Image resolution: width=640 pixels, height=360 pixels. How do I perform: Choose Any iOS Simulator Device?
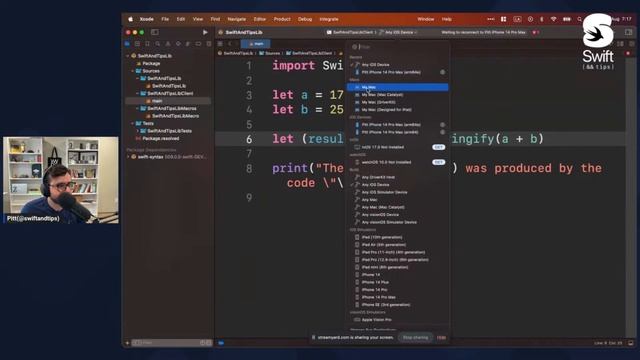398,192
